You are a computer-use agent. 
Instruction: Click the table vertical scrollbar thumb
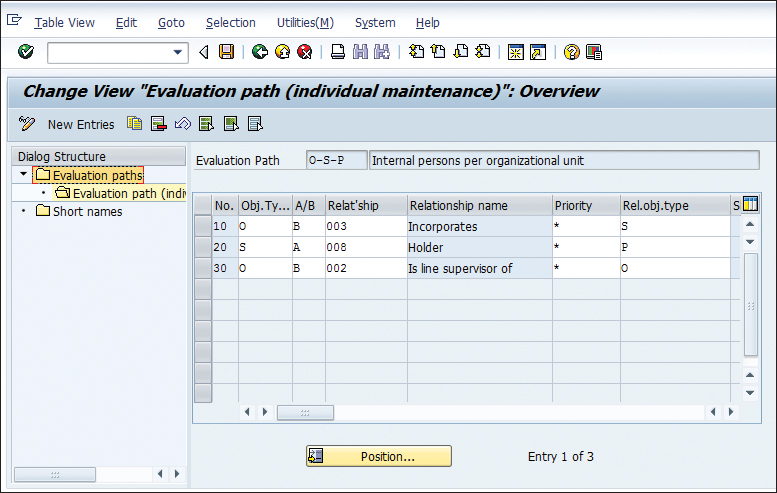click(751, 305)
